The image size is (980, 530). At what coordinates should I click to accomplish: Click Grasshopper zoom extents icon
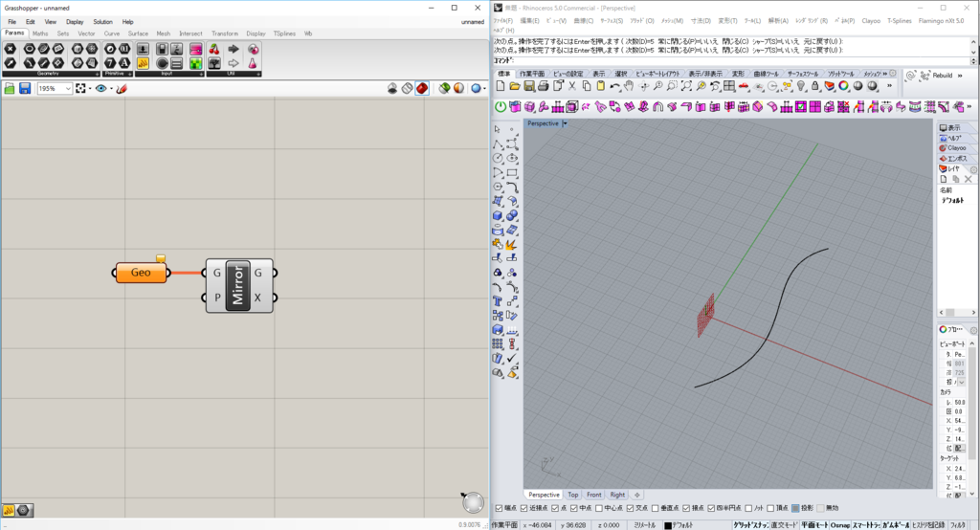(x=80, y=89)
